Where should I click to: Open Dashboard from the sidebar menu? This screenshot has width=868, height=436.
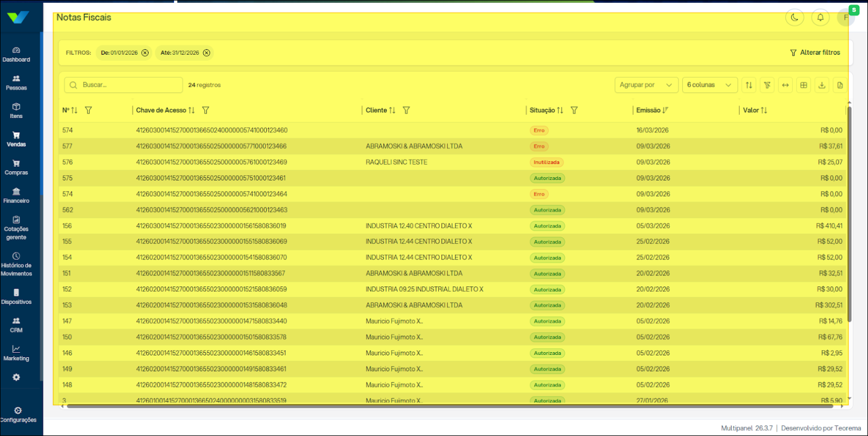(16, 54)
